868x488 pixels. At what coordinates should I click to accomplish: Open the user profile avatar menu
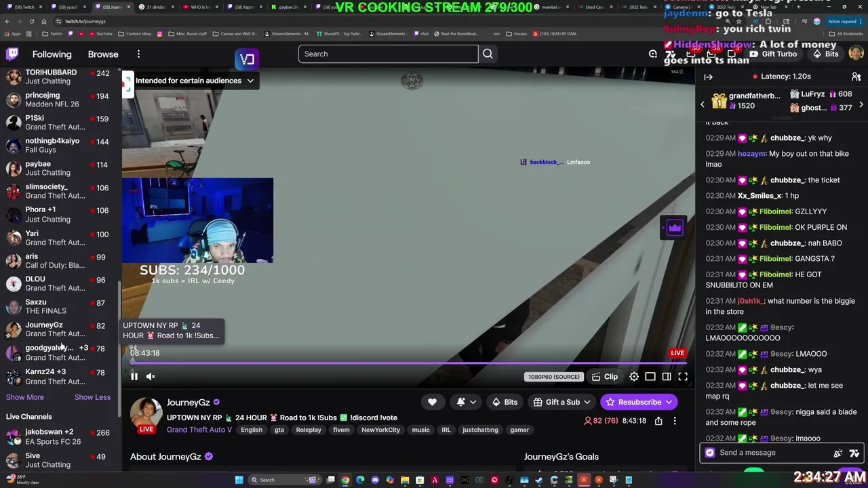pyautogui.click(x=856, y=54)
